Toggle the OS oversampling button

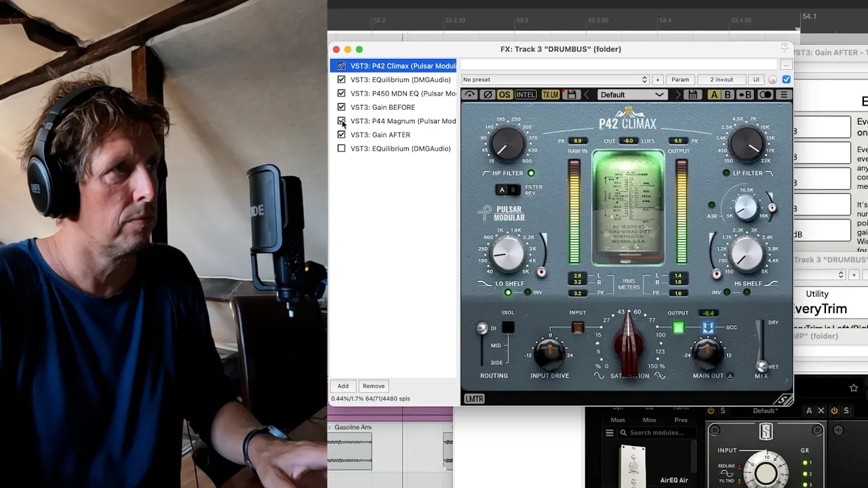[x=505, y=95]
